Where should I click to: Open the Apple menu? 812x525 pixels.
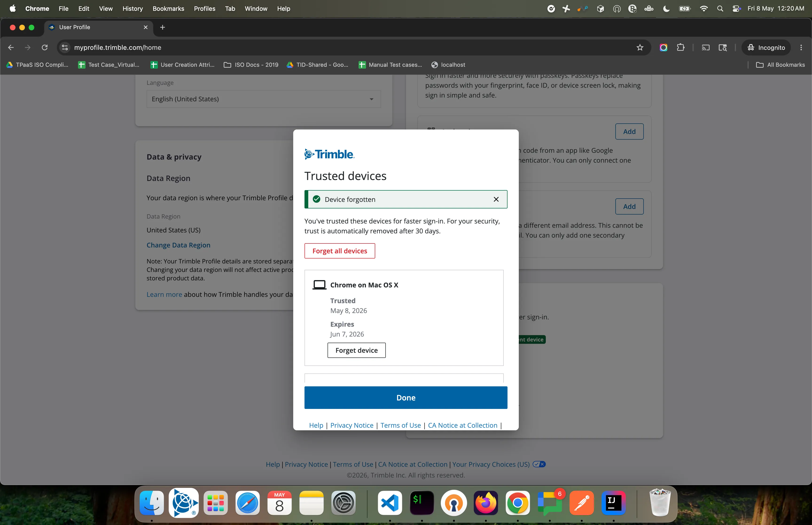click(x=13, y=8)
